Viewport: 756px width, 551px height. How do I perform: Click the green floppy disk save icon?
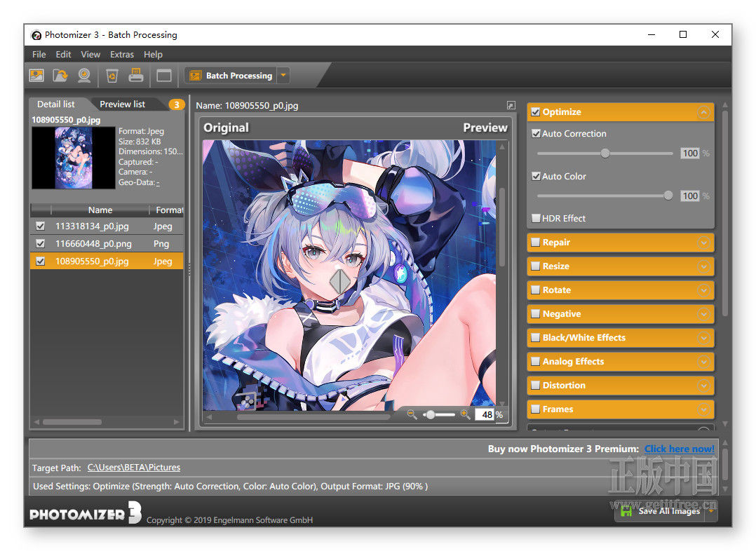pyautogui.click(x=626, y=511)
